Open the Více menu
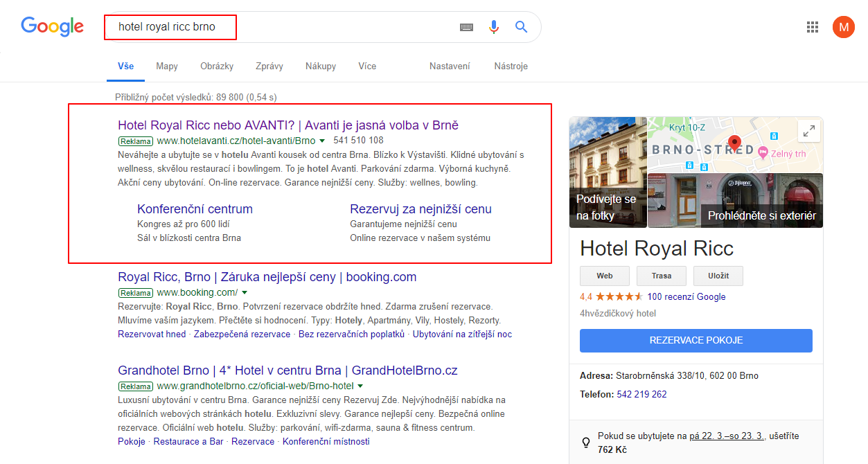868x464 pixels. click(x=367, y=66)
